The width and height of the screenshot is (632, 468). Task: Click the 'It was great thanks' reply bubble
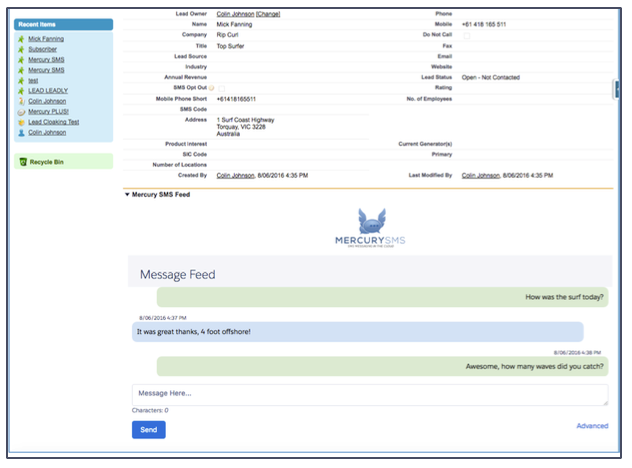(358, 332)
